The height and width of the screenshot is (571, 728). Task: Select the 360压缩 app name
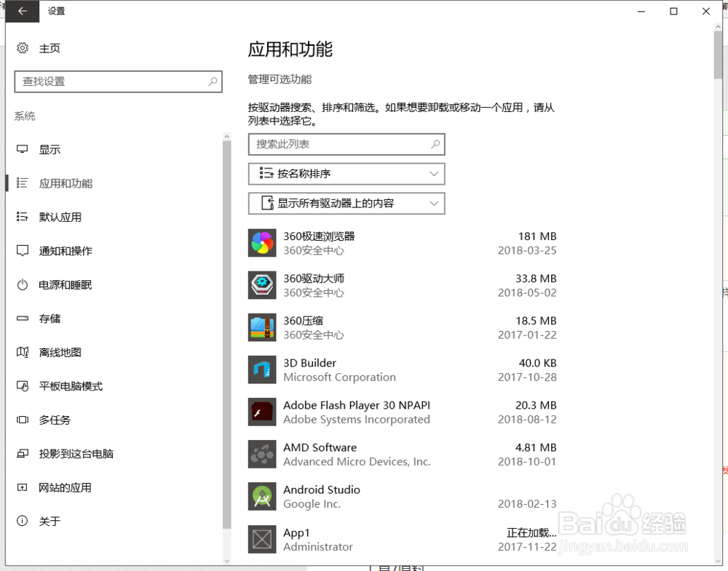point(303,321)
